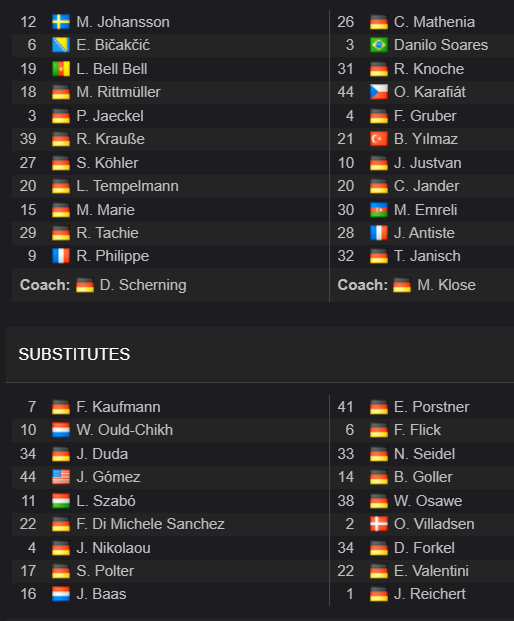Image resolution: width=514 pixels, height=621 pixels.
Task: Click the Danish flag next to O. Villadsen
Action: (379, 524)
